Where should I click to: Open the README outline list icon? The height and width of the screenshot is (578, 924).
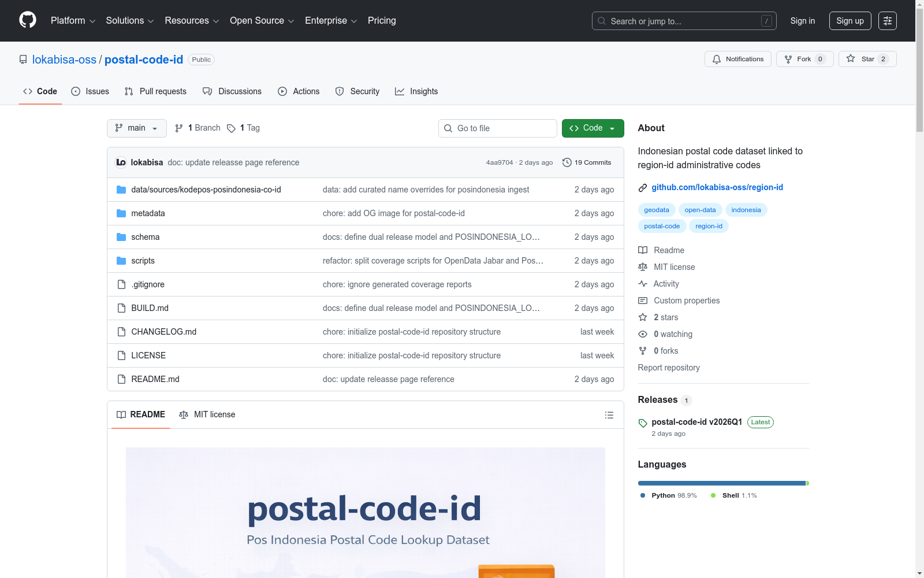click(609, 415)
